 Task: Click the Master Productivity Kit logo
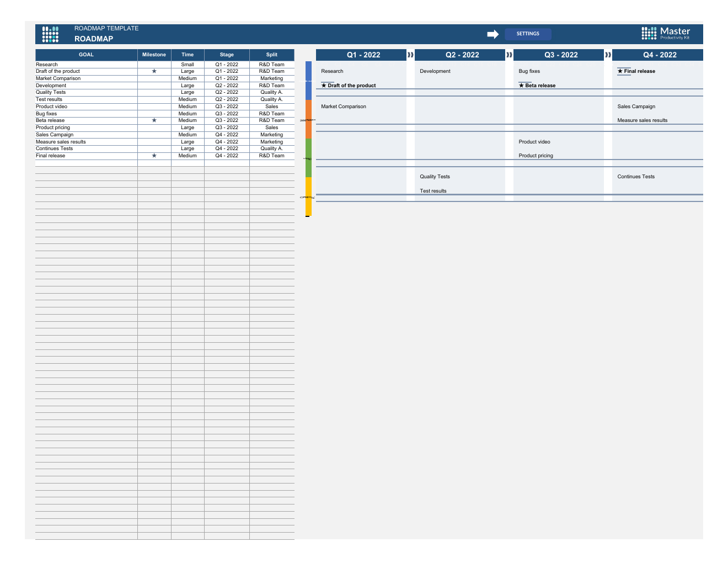pyautogui.click(x=666, y=34)
